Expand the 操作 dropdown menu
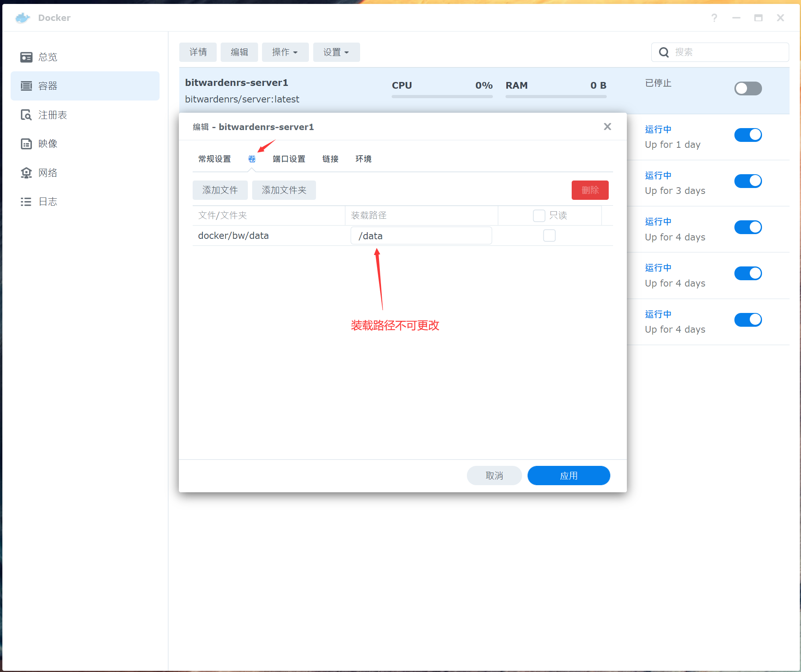This screenshot has width=801, height=672. click(x=285, y=52)
